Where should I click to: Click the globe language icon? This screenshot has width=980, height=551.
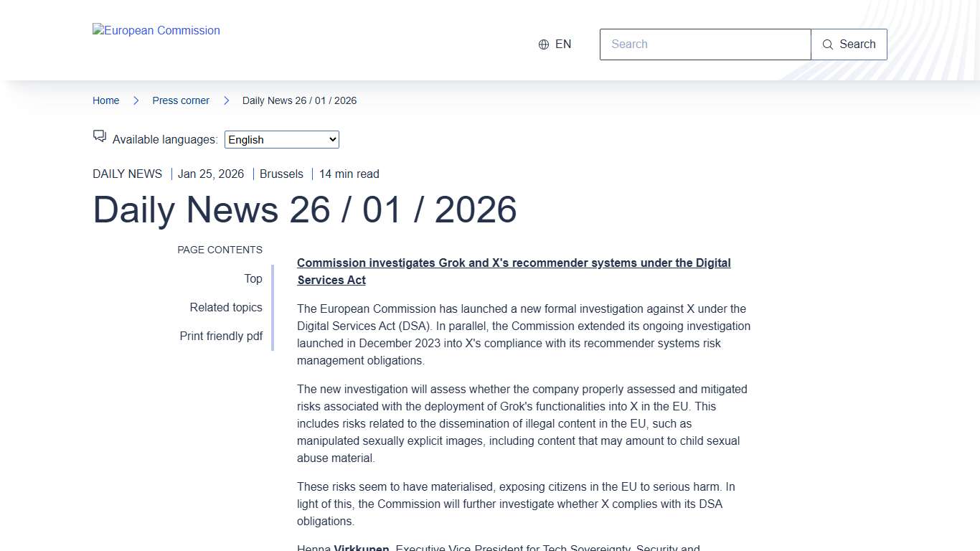coord(544,44)
